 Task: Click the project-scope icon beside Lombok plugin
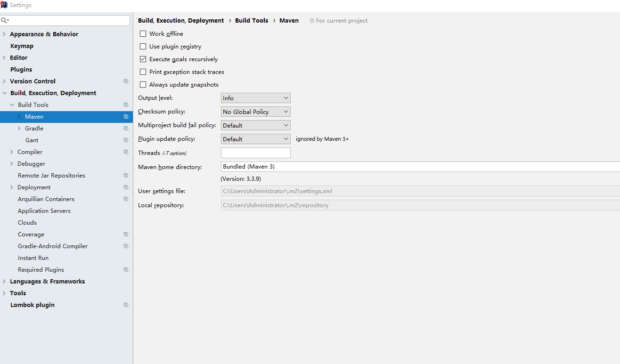(x=126, y=305)
